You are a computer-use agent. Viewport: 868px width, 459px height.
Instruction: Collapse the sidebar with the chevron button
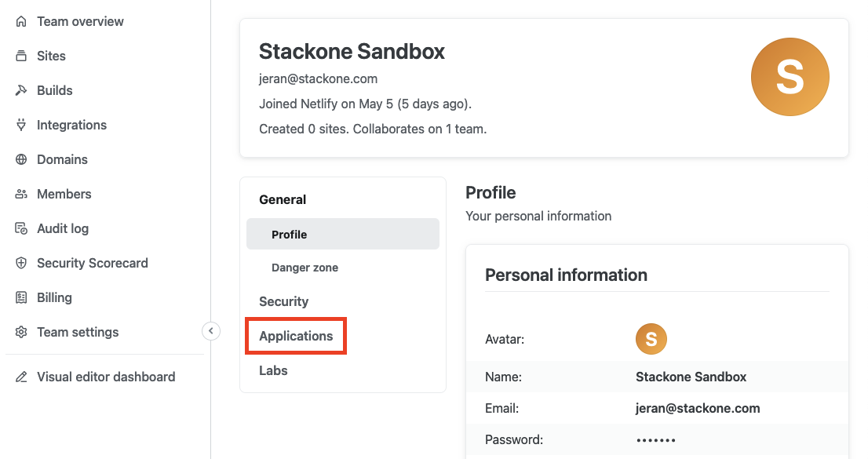coord(211,331)
